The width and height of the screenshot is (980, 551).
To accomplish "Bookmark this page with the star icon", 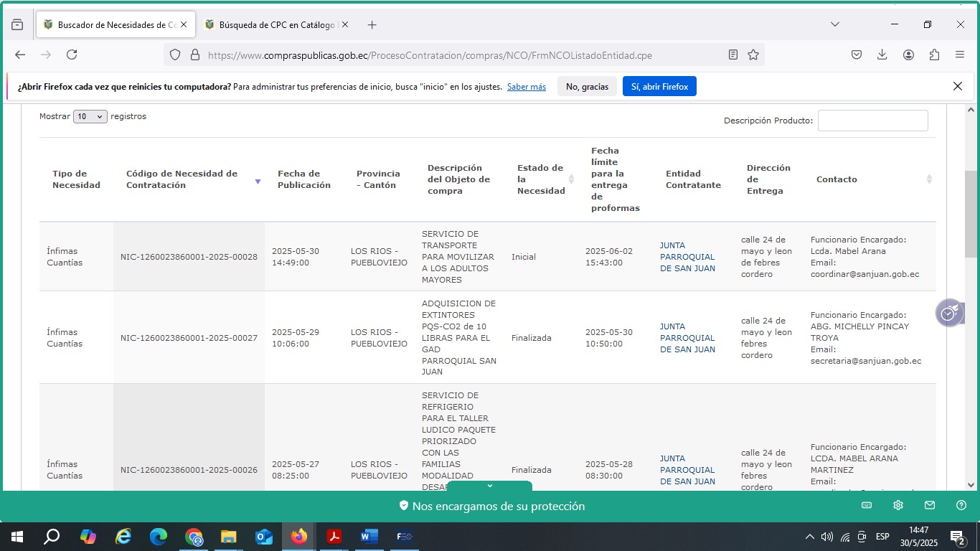I will pos(753,55).
